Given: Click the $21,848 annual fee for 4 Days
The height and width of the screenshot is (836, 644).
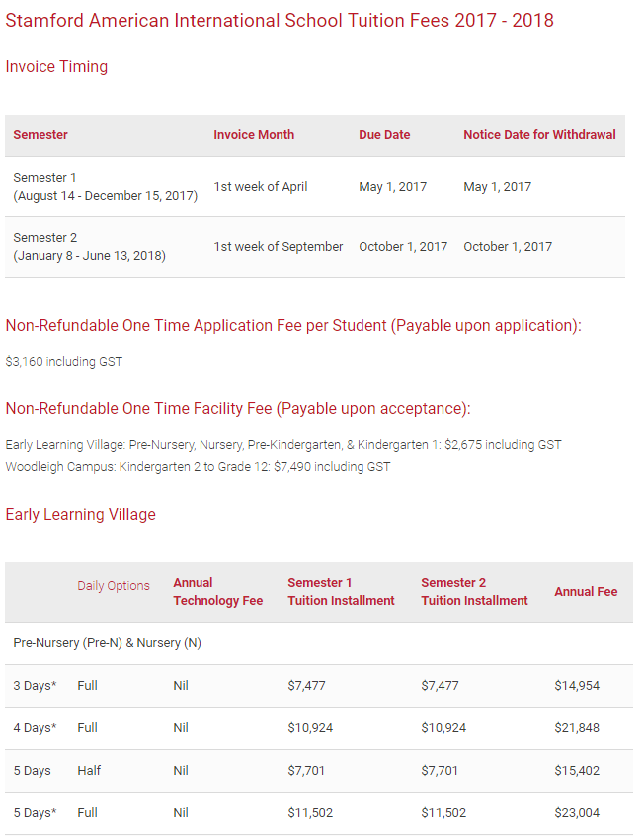Looking at the screenshot, I should point(577,728).
